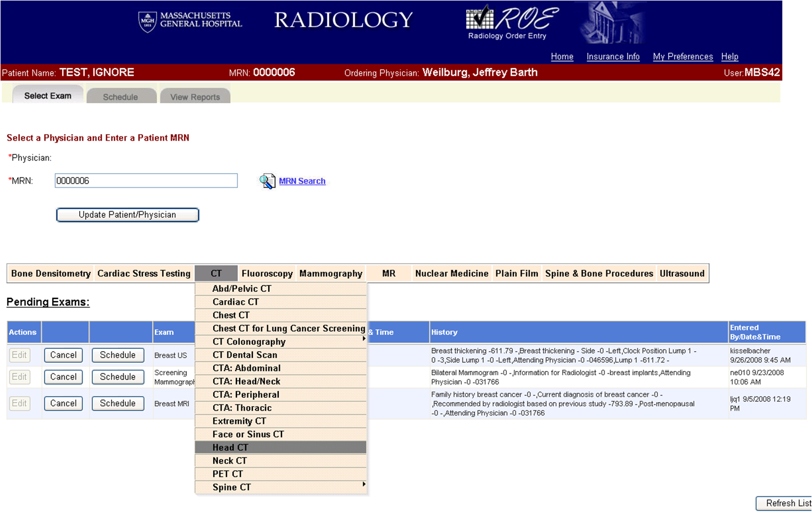Cancel the Breast US pending exam

(x=63, y=355)
